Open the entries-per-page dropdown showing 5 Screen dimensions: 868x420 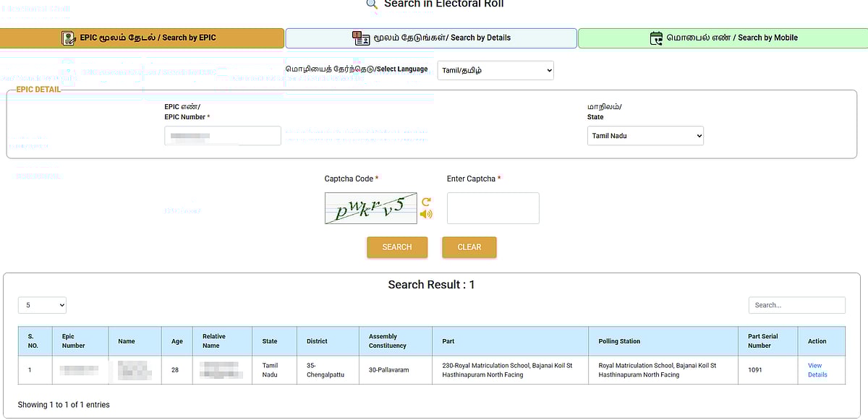[42, 305]
